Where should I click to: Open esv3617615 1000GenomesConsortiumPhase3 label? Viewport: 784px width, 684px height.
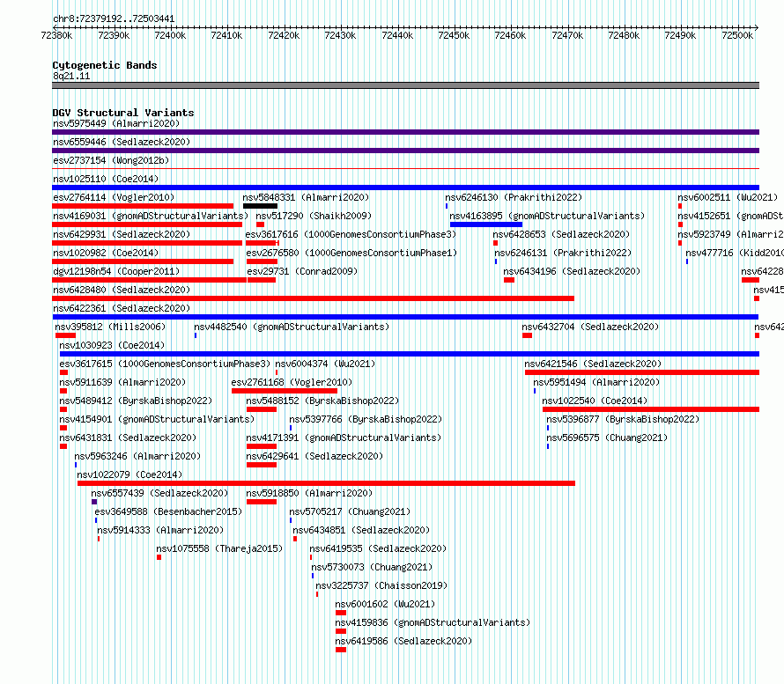[x=165, y=364]
